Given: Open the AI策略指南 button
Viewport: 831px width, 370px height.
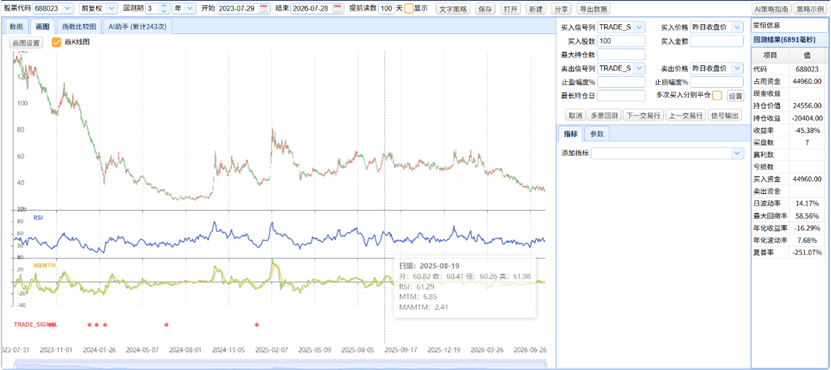Looking at the screenshot, I should (772, 9).
